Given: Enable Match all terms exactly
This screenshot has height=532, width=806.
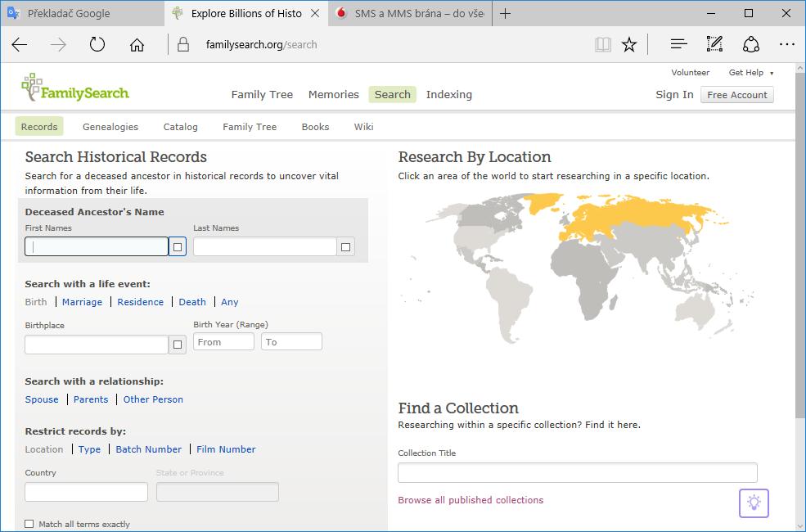Looking at the screenshot, I should point(29,524).
